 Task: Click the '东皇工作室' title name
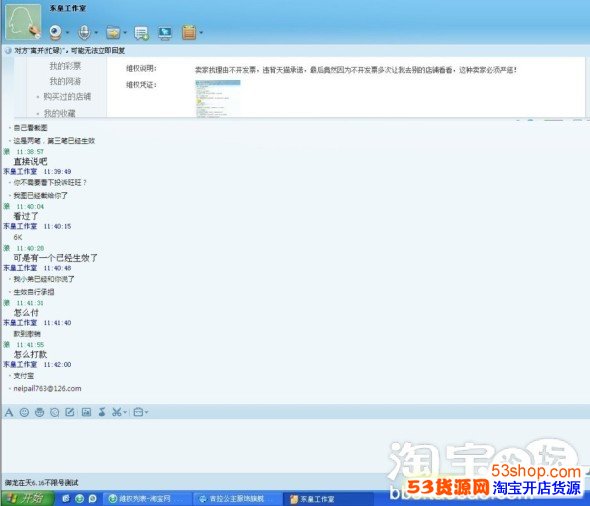(68, 8)
